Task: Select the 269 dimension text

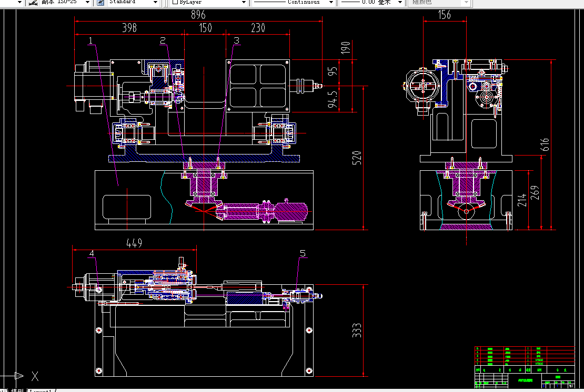Action: 535,193
